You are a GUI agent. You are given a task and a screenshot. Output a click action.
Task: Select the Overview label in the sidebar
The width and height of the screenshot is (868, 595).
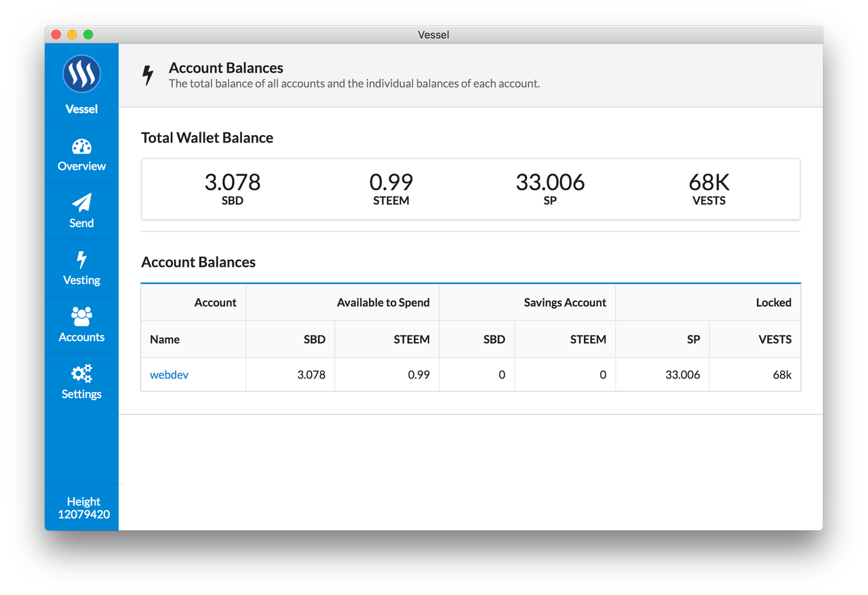pos(81,166)
